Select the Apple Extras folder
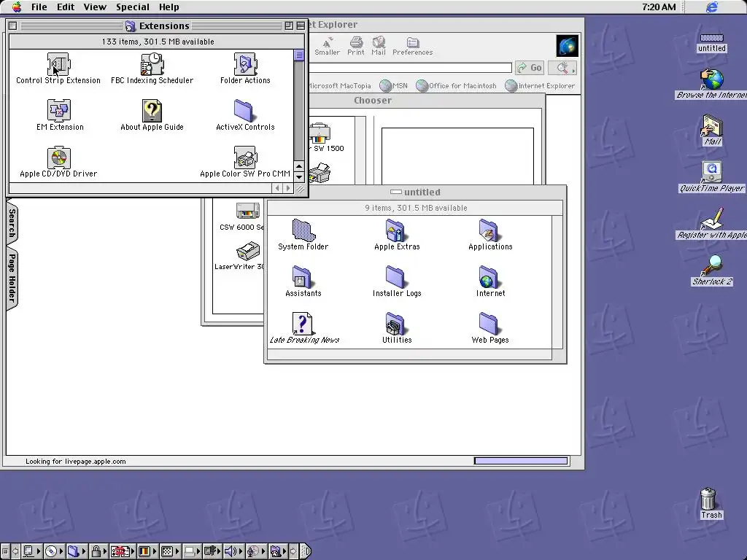This screenshot has height=560, width=747. click(x=395, y=230)
